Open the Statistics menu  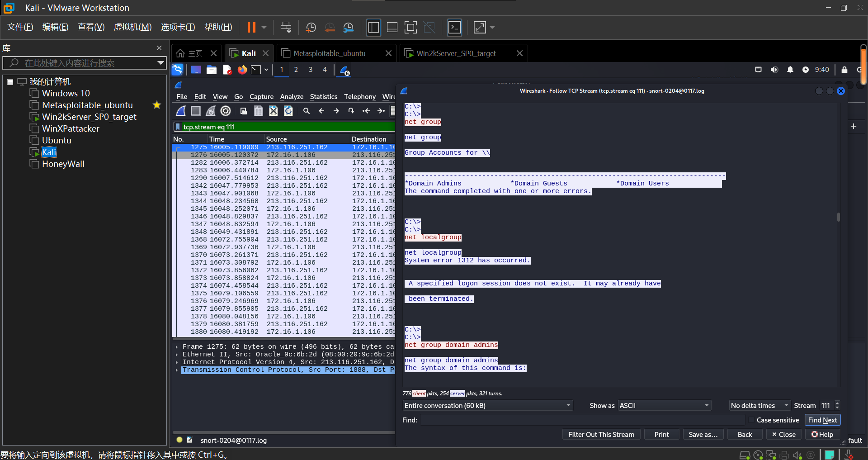pos(323,97)
